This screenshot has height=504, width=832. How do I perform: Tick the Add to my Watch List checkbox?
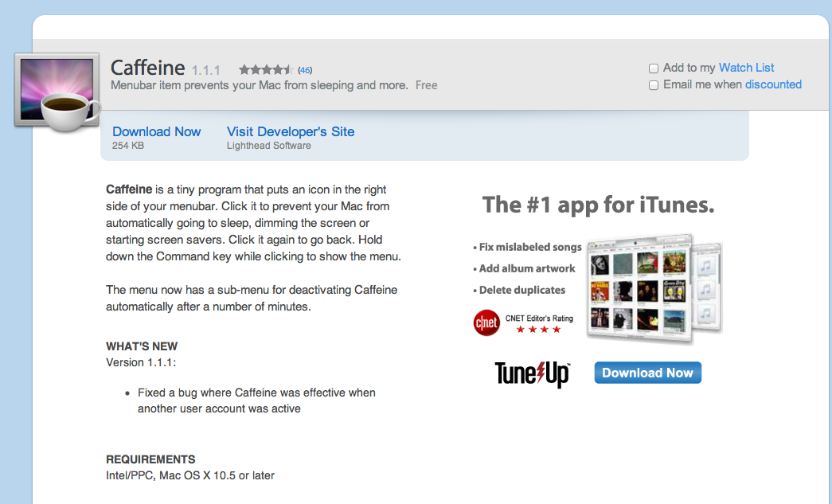[654, 68]
